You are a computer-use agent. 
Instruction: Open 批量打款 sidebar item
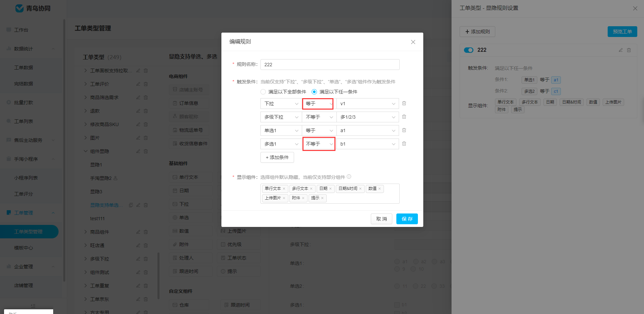(x=24, y=103)
